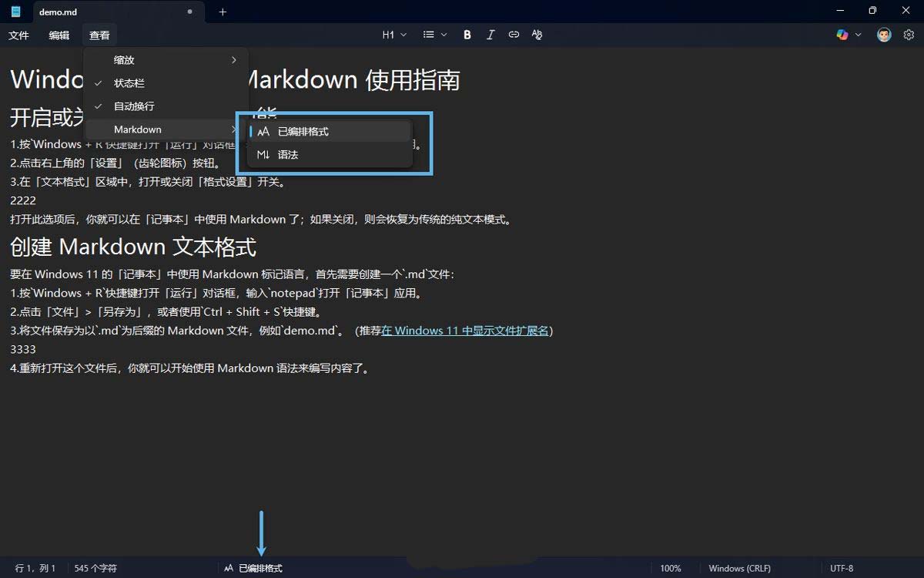Click the list style bullets icon

coord(429,35)
